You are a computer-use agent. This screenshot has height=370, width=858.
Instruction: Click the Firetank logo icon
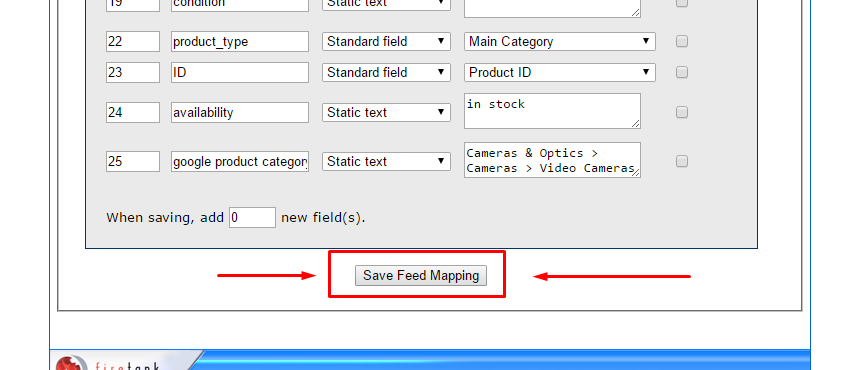pos(71,363)
